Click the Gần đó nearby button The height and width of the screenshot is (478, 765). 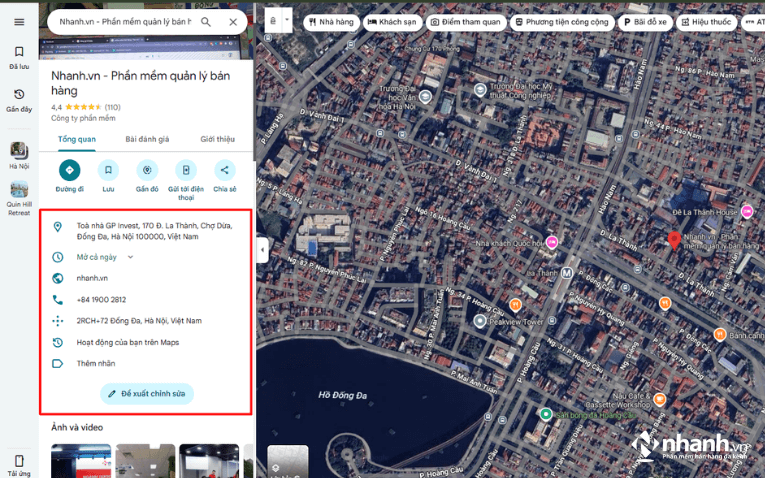click(147, 170)
